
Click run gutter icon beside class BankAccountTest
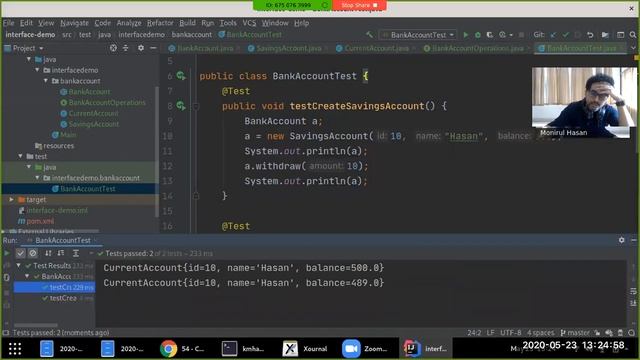181,76
